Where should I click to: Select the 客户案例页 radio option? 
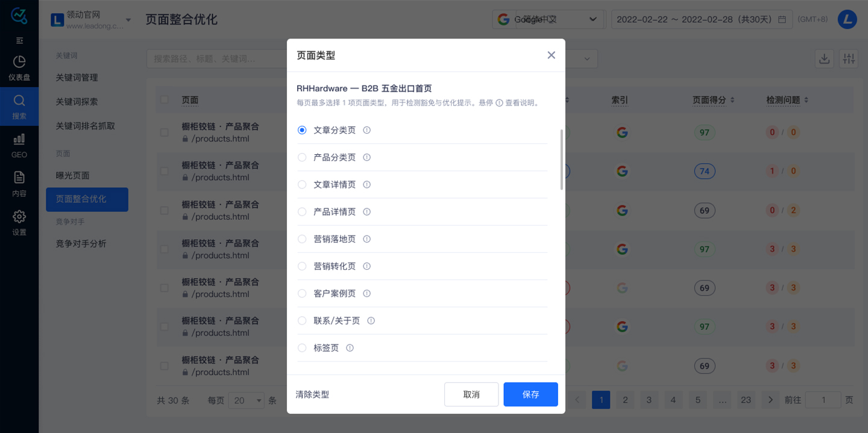302,293
